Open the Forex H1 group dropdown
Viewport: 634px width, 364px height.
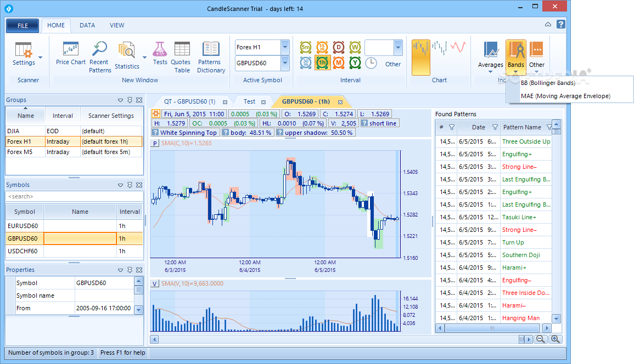(x=285, y=47)
